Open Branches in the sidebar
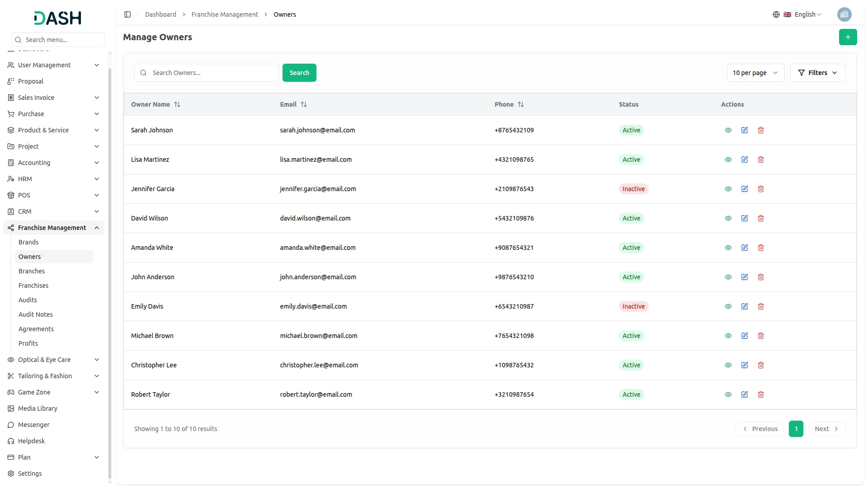868x488 pixels. 32,271
